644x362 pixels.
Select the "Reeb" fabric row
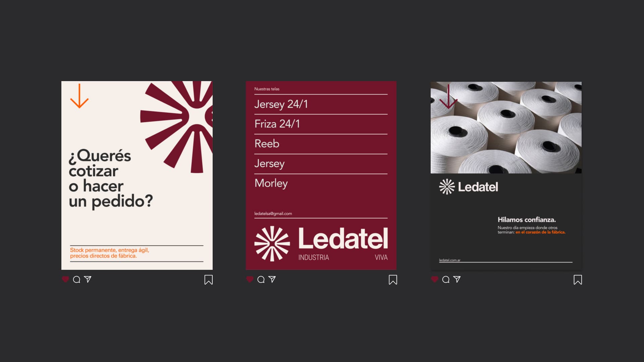click(321, 144)
